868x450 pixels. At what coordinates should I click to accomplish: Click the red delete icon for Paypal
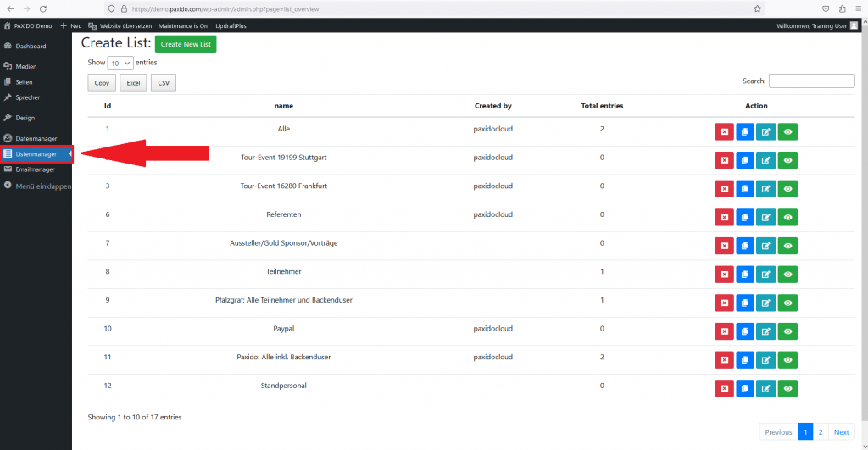[724, 331]
